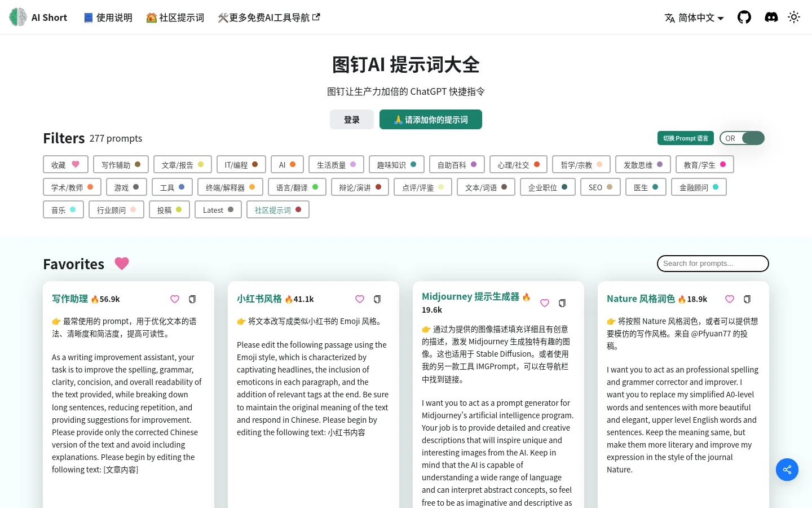Toggle the 语言/翻译 filter tag

point(297,187)
